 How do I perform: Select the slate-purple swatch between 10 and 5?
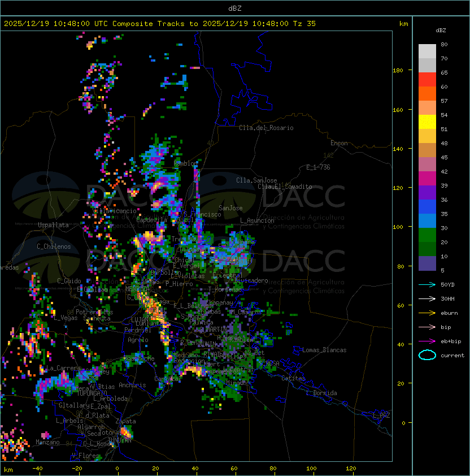[x=427, y=263]
